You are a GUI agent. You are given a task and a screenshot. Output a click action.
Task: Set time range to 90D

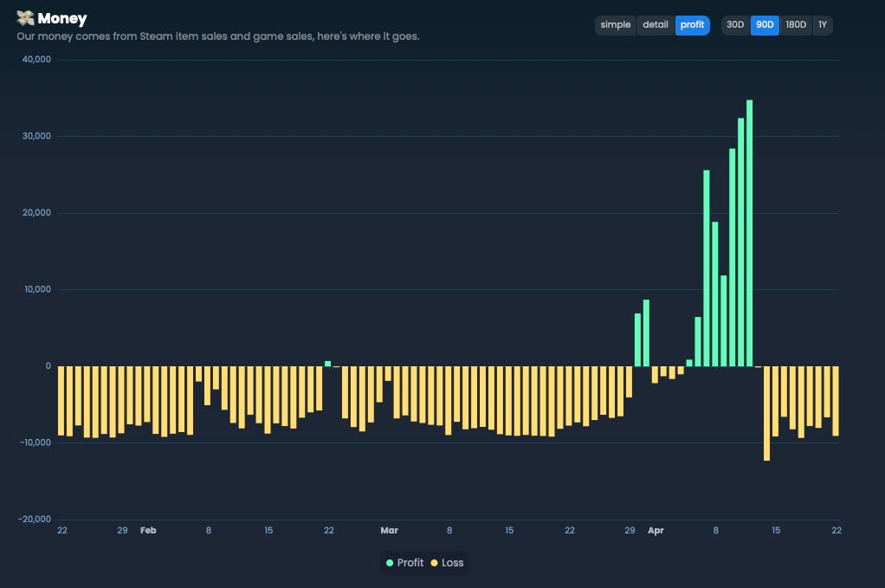tap(765, 25)
